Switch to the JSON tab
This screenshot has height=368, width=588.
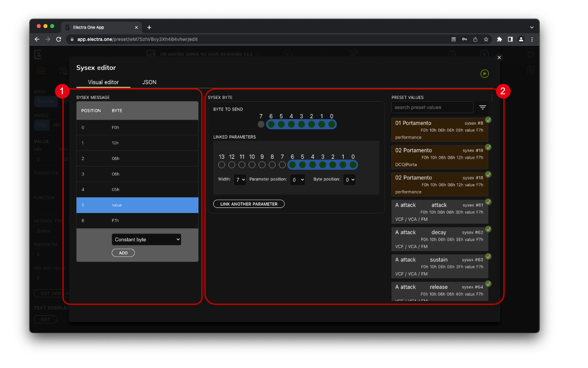click(x=149, y=82)
